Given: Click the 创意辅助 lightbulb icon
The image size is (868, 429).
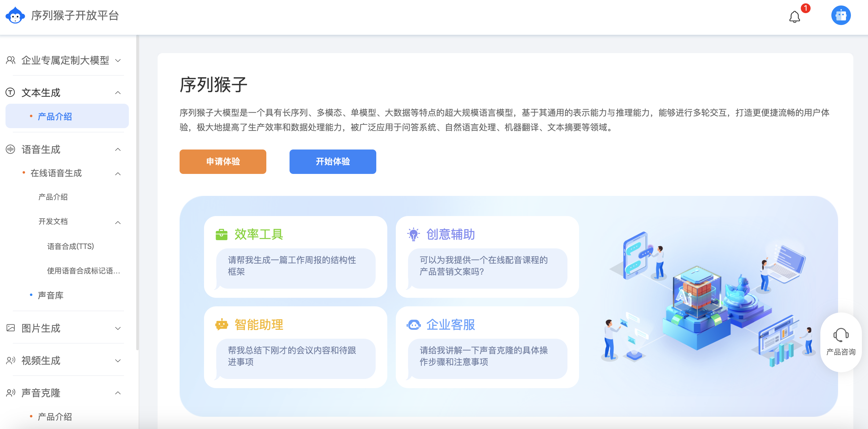Looking at the screenshot, I should point(413,234).
